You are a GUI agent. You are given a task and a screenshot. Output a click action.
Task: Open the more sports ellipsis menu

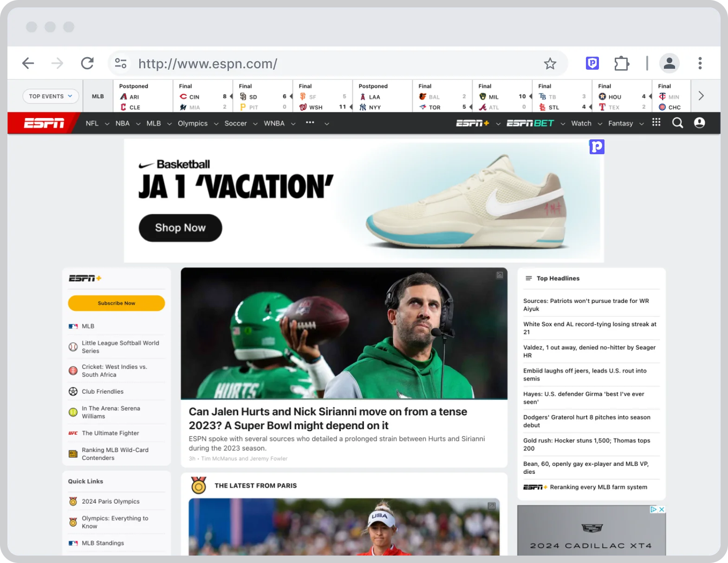click(310, 123)
